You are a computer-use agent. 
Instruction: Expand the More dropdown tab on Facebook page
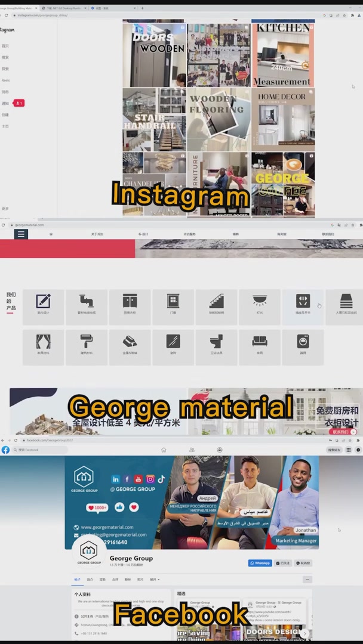(x=155, y=580)
